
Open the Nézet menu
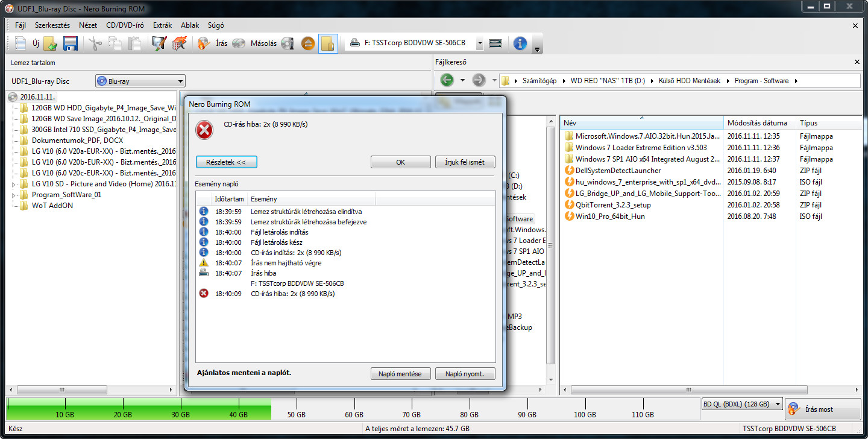[x=88, y=25]
